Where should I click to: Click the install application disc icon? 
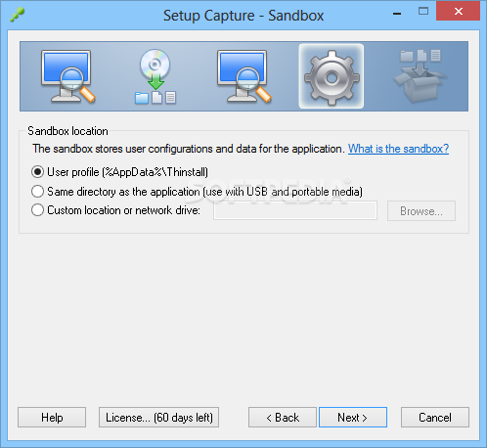pyautogui.click(x=155, y=76)
